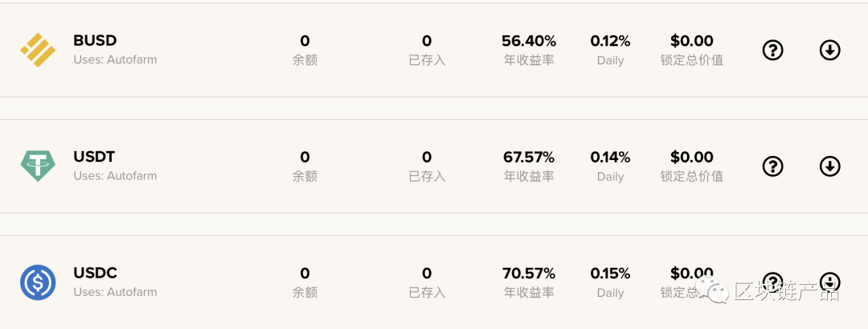Viewport: 868px width, 329px height.
Task: Select the BUSD vault name
Action: click(x=95, y=40)
